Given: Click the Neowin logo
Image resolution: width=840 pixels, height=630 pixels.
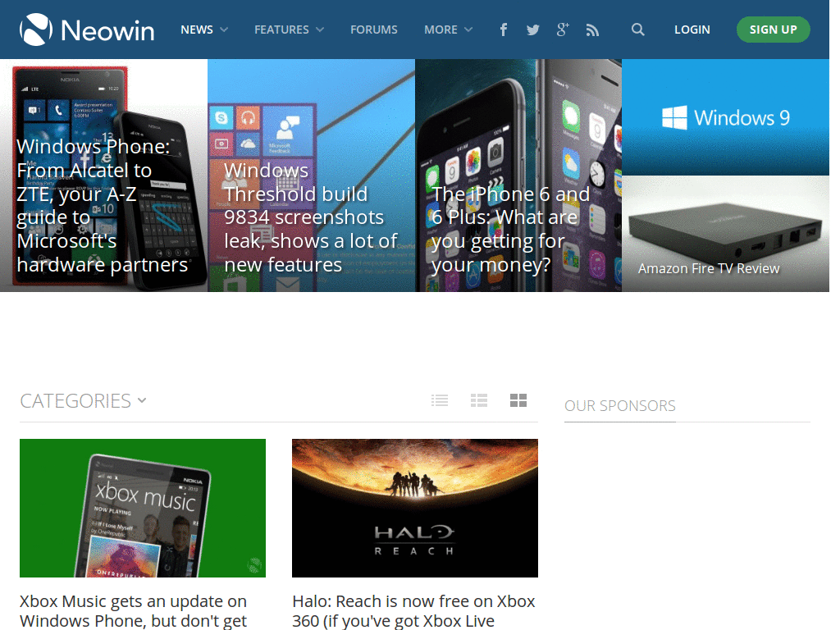Looking at the screenshot, I should pyautogui.click(x=87, y=30).
